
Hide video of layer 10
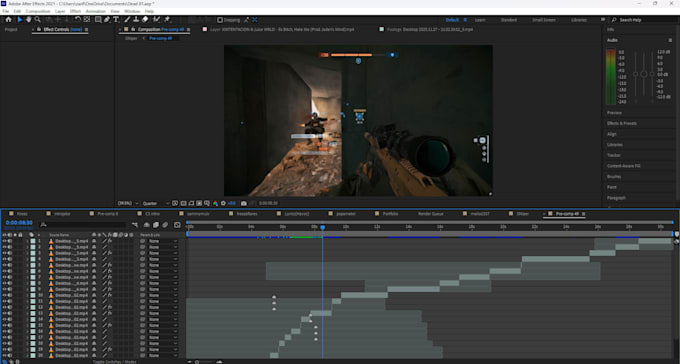[x=5, y=295]
